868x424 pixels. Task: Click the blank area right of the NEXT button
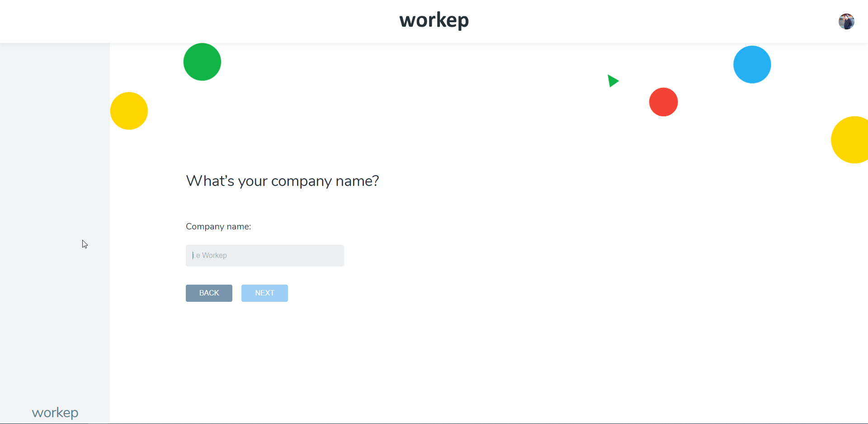[x=407, y=293]
